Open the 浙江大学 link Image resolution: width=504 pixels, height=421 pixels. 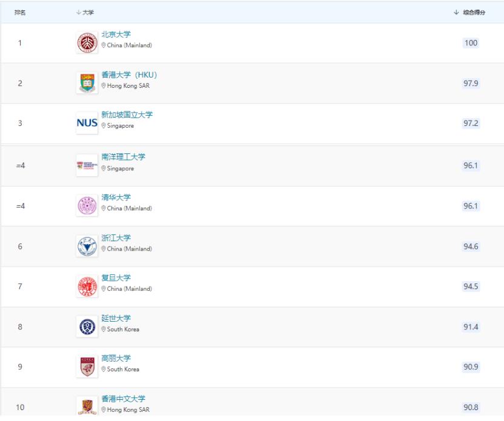click(x=116, y=238)
